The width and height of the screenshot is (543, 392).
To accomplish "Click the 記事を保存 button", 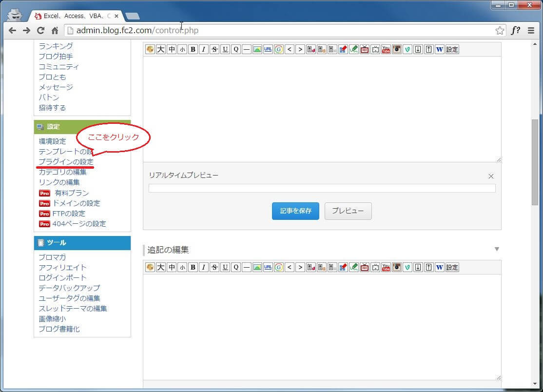I will [x=295, y=211].
